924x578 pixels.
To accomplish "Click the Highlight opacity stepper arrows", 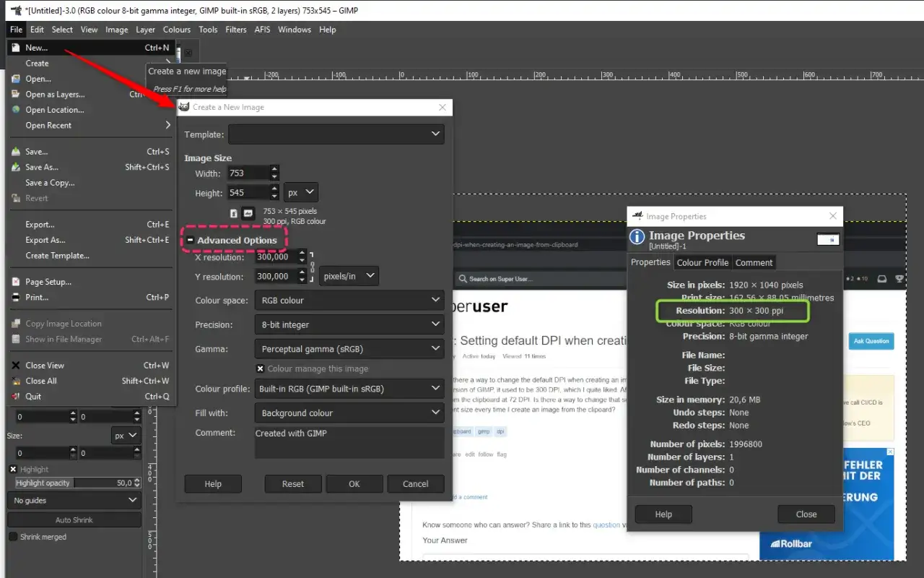I will (x=137, y=483).
